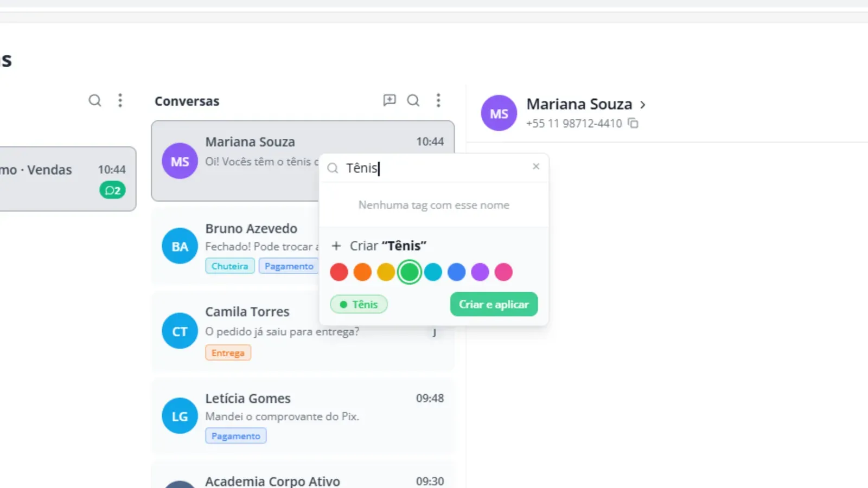The height and width of the screenshot is (488, 868).
Task: Click the Entrega tag on Camila Torres
Action: (x=228, y=353)
